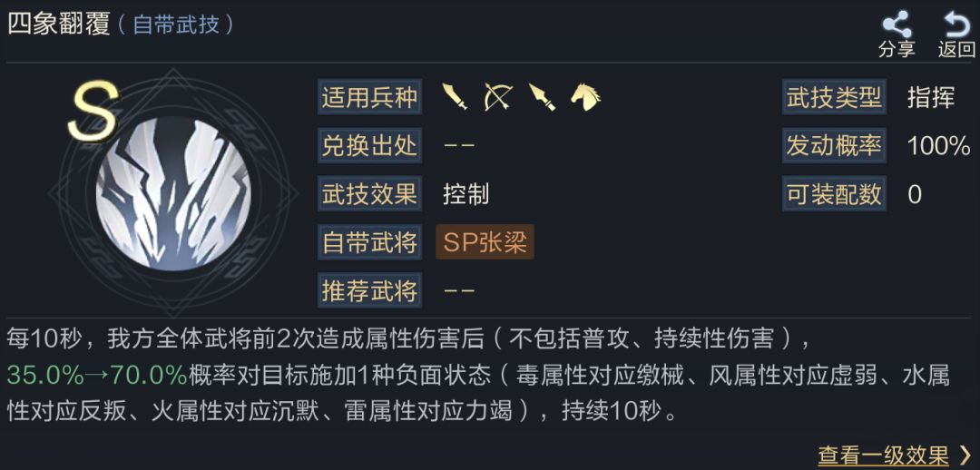980x470 pixels.
Task: Expand the chevron beside 查看一级效果
Action: tap(965, 455)
